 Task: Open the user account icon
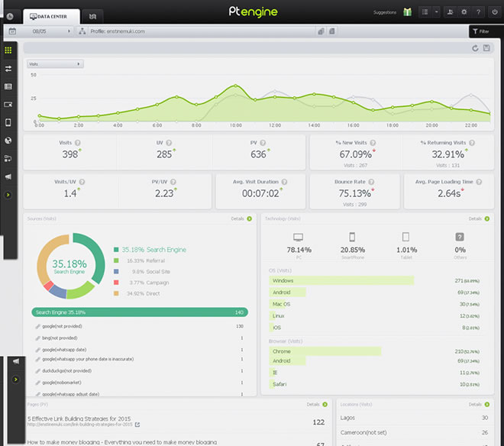pos(450,12)
